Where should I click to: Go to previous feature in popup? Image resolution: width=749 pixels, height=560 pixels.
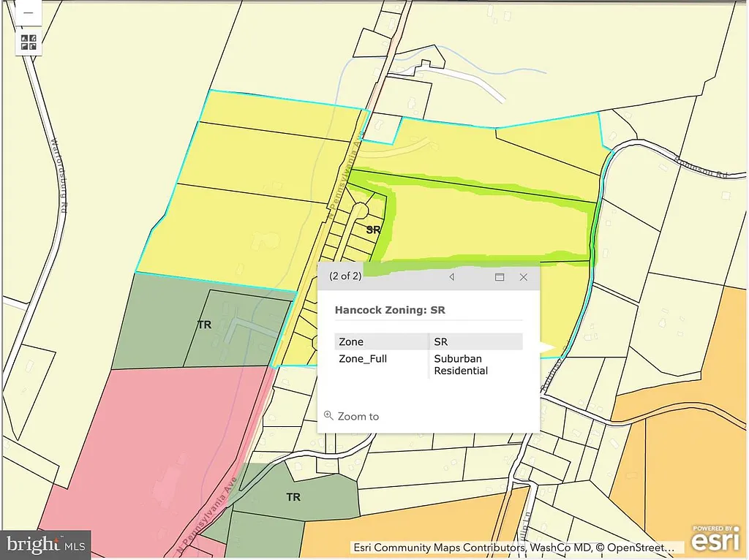[451, 277]
